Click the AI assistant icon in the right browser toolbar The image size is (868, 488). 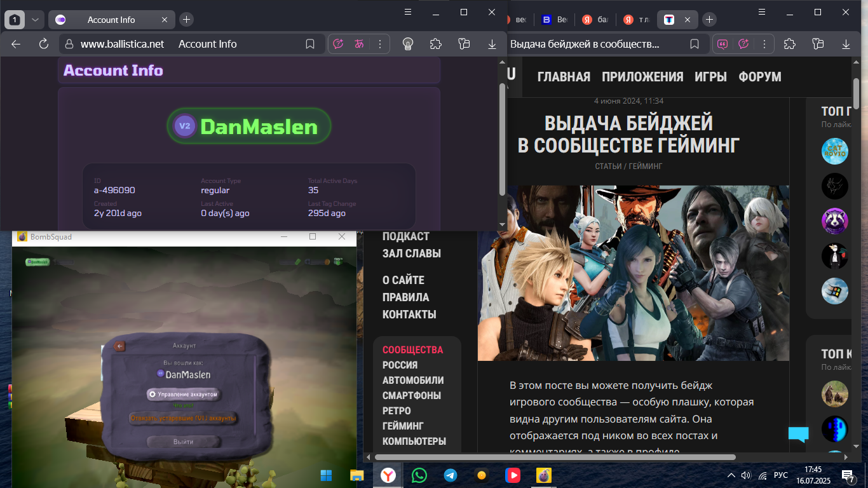(x=743, y=44)
